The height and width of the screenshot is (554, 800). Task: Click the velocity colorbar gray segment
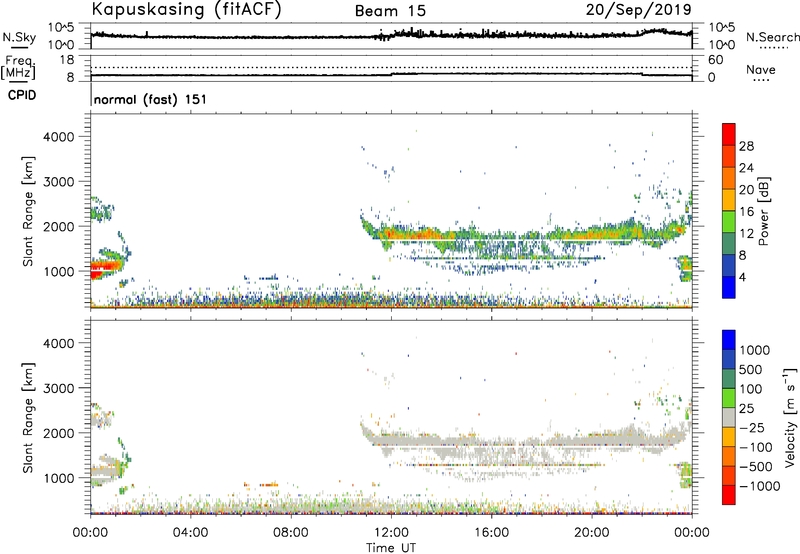coord(729,418)
